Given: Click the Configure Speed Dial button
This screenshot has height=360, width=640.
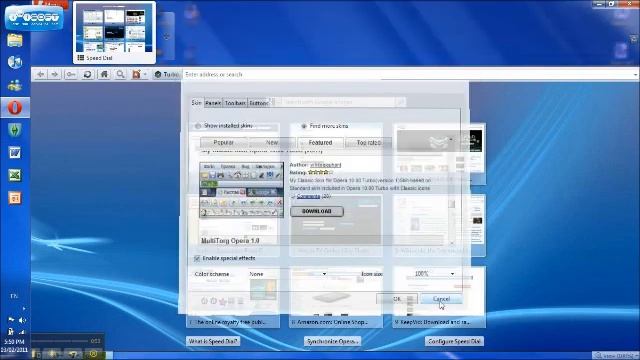Looking at the screenshot, I should [454, 341].
